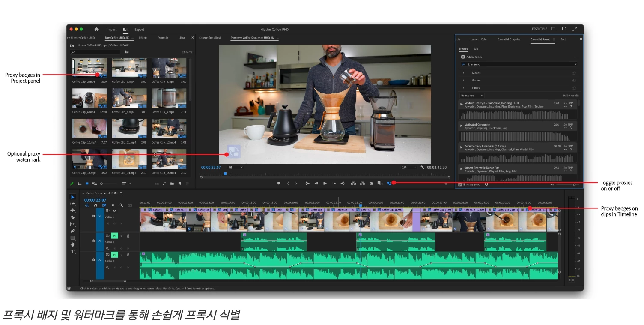Expand the Filters section
This screenshot has height=325, width=644.
[463, 88]
